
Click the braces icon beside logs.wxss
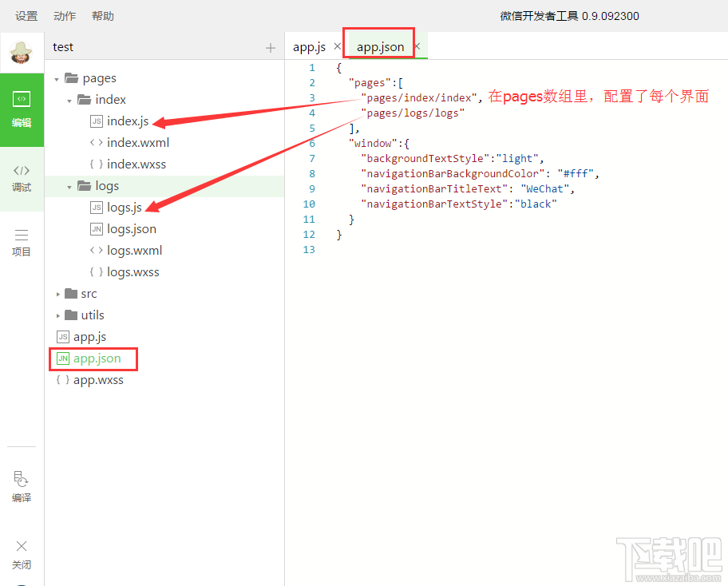[96, 271]
